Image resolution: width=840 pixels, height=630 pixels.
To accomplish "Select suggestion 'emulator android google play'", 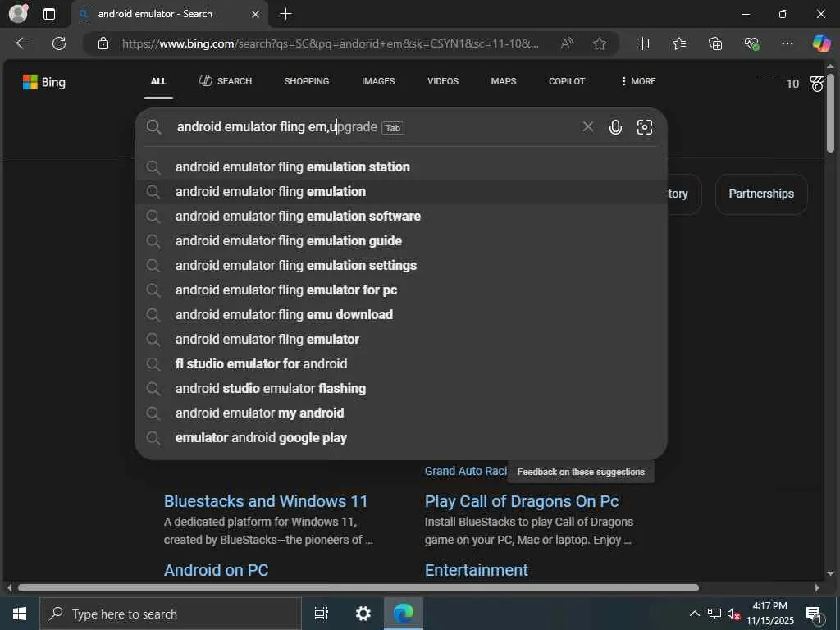I will tap(400, 438).
